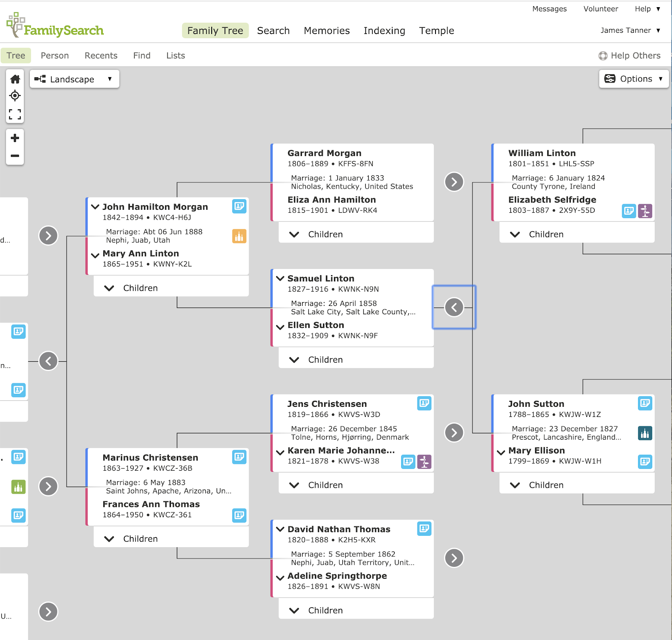This screenshot has height=640, width=672.
Task: Open Mary Ann Linton's person card
Action: pyautogui.click(x=141, y=253)
